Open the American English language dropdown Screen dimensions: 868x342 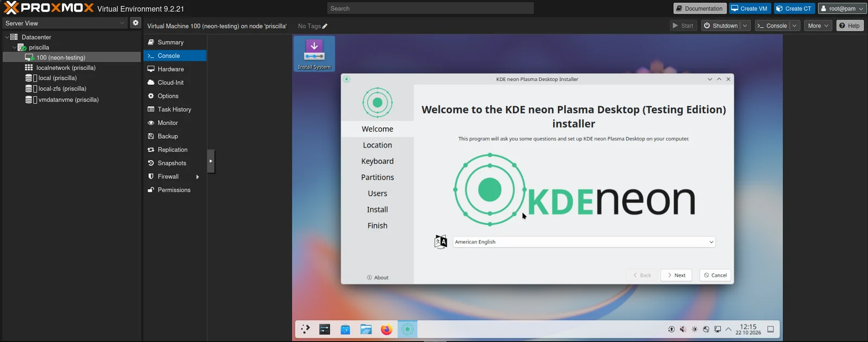click(x=584, y=242)
